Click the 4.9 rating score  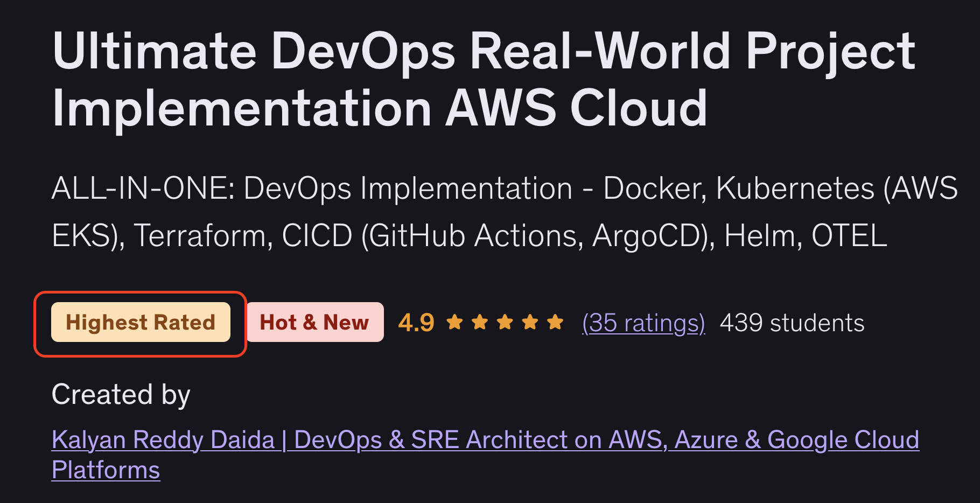[416, 323]
